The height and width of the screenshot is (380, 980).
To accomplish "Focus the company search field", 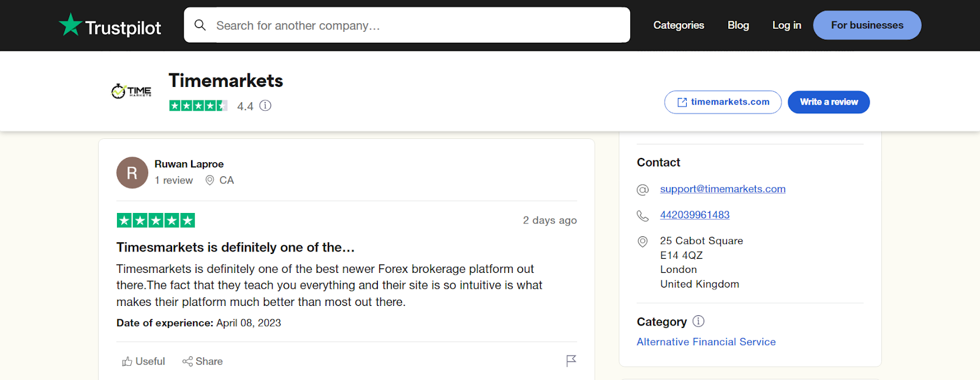I will (x=417, y=25).
